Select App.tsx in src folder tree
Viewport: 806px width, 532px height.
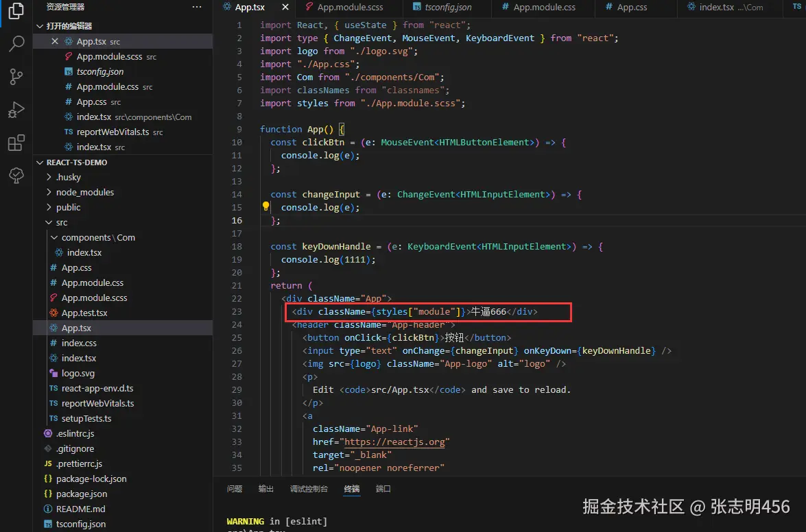click(x=123, y=328)
